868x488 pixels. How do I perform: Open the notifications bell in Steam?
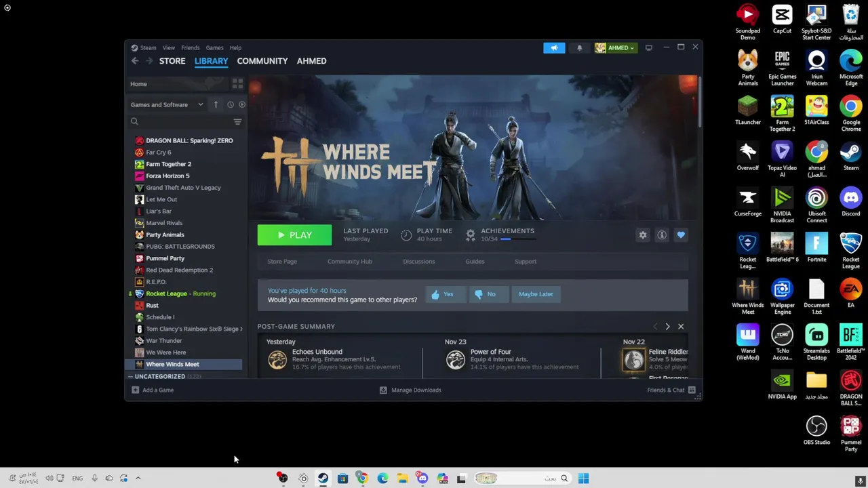[579, 47]
